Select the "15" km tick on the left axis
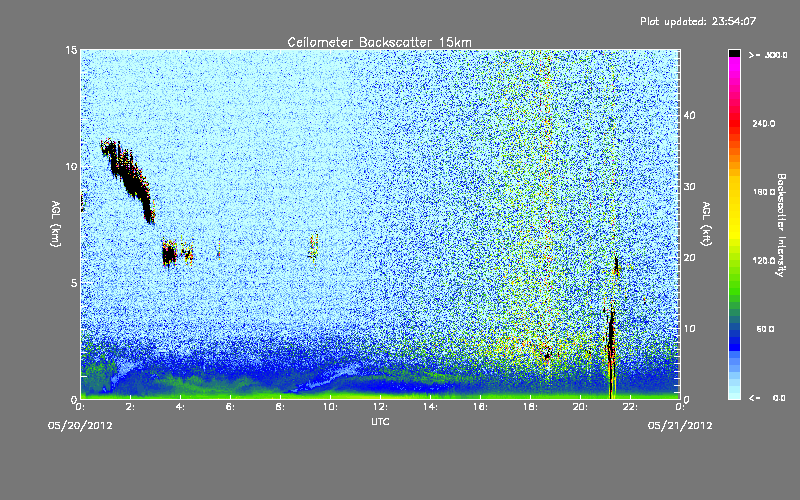This screenshot has height=500, width=800. coord(71,50)
